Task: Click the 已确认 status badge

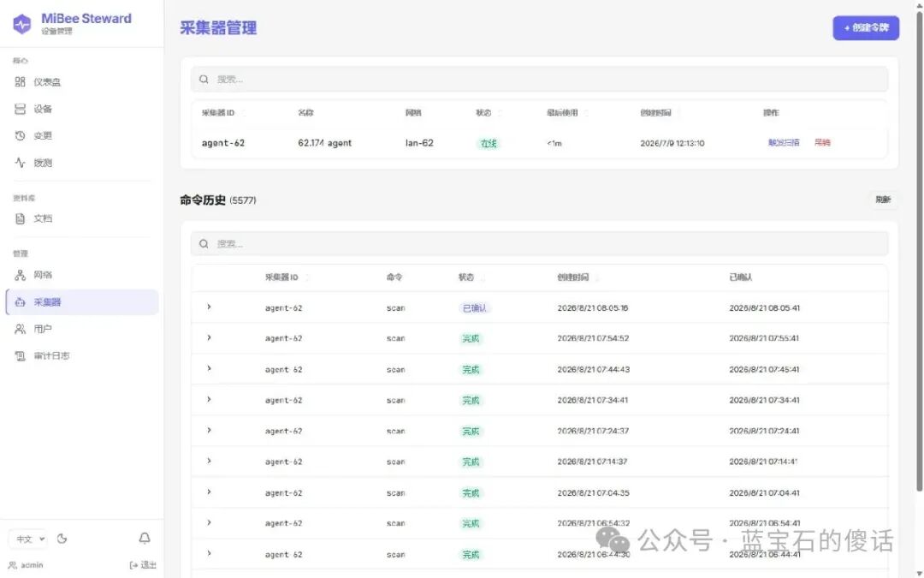Action: pyautogui.click(x=474, y=308)
